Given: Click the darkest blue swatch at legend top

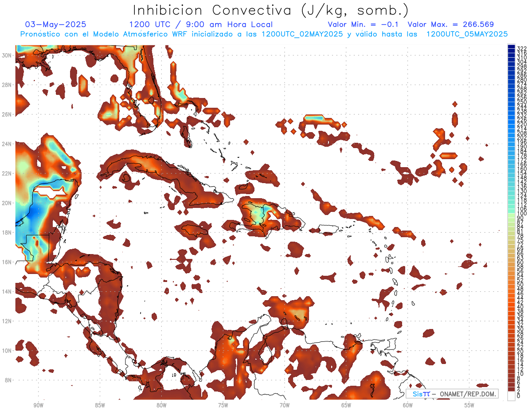Looking at the screenshot, I should [x=512, y=47].
